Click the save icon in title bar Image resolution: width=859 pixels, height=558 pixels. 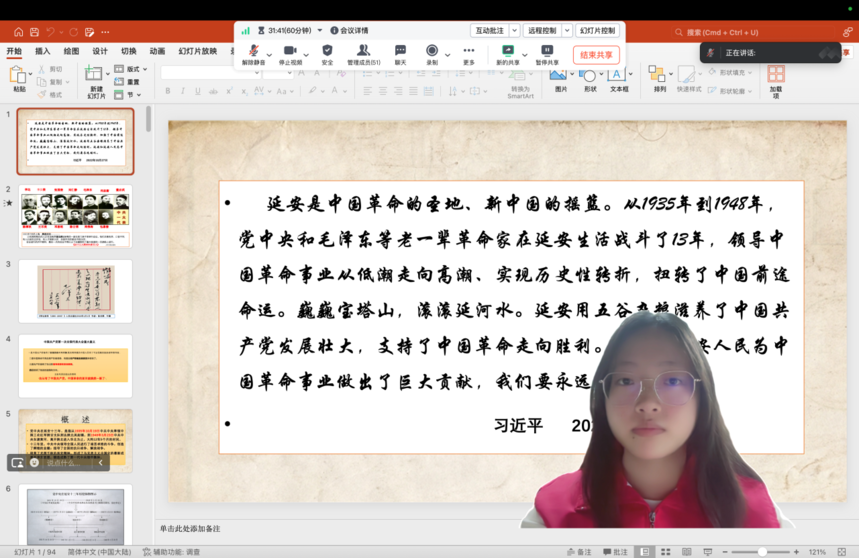tap(34, 32)
